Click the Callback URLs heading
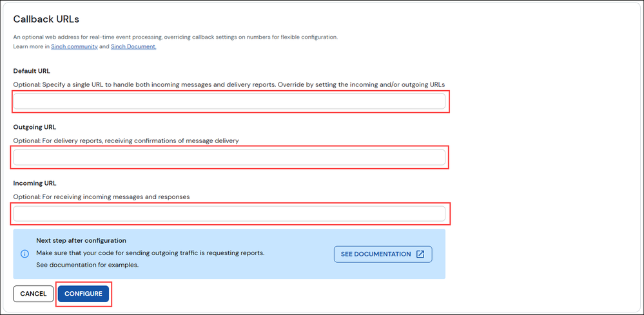This screenshot has width=644, height=315. point(46,19)
